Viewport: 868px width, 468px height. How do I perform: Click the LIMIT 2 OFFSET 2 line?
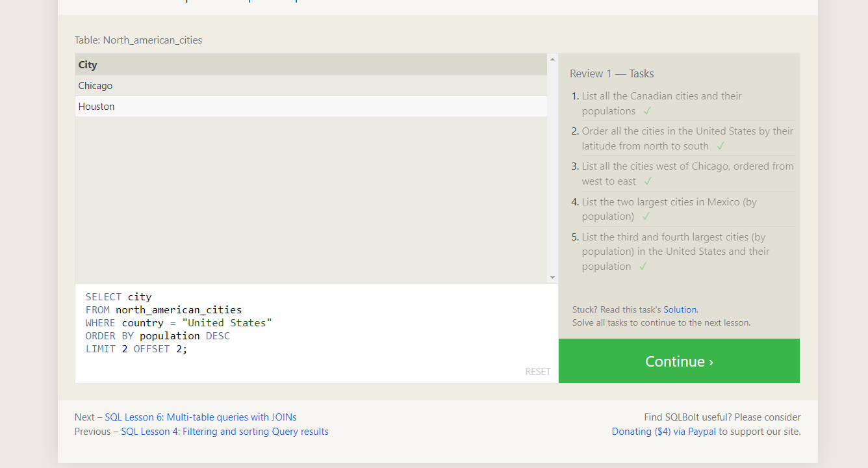pyautogui.click(x=136, y=349)
